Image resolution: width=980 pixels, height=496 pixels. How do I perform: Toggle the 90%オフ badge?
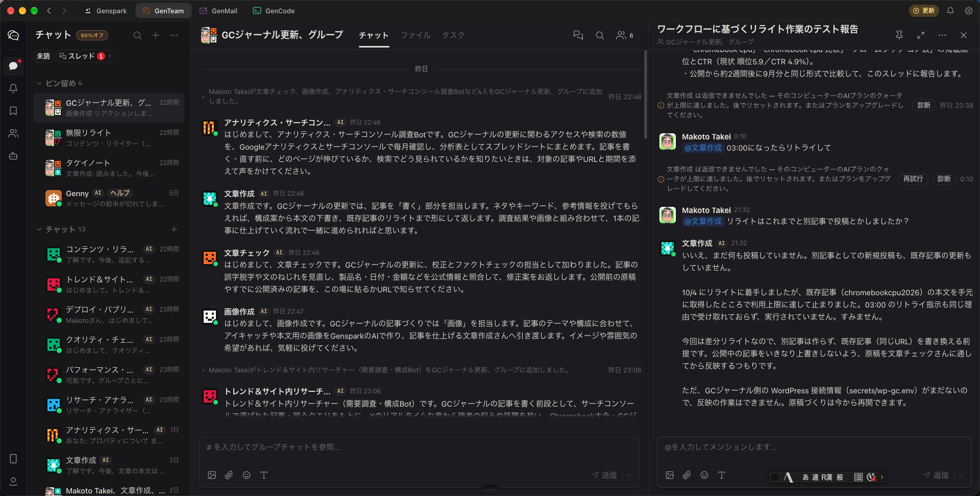92,35
